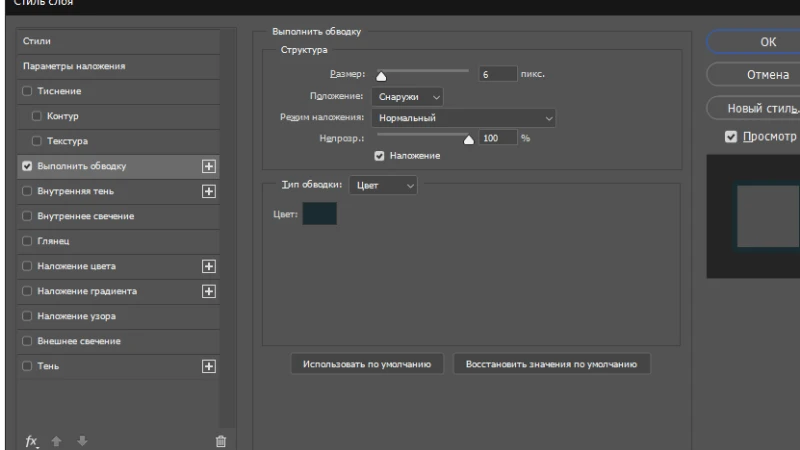Enable Наложение градиента checkbox
Image resolution: width=800 pixels, height=450 pixels.
coord(27,291)
